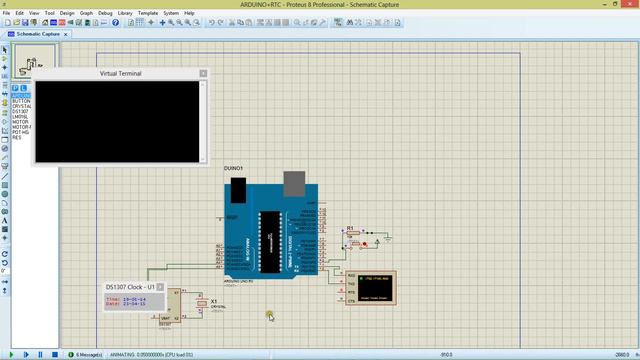Click the R1 resistor component
The width and height of the screenshot is (640, 360).
(353, 233)
